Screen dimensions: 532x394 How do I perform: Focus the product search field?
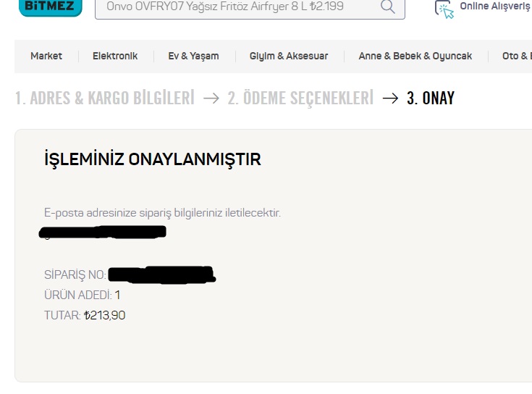click(x=250, y=8)
